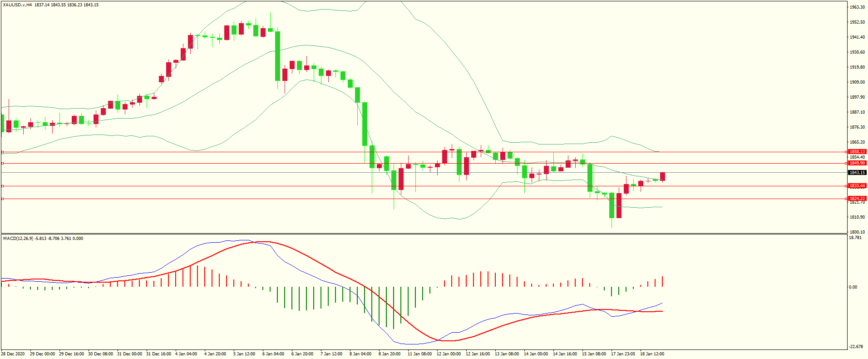Click the rightmost red MACD histogram bar
The width and height of the screenshot is (868, 359).
663,282
